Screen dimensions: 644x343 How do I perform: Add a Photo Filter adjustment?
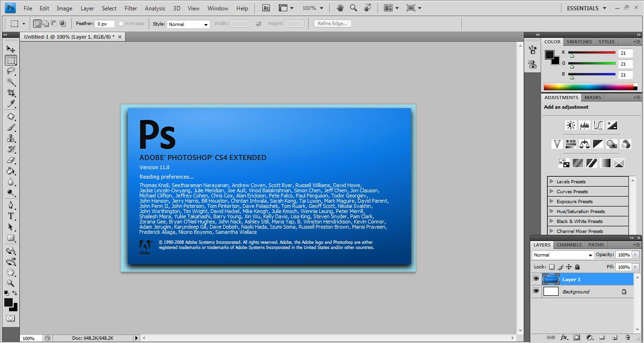612,144
